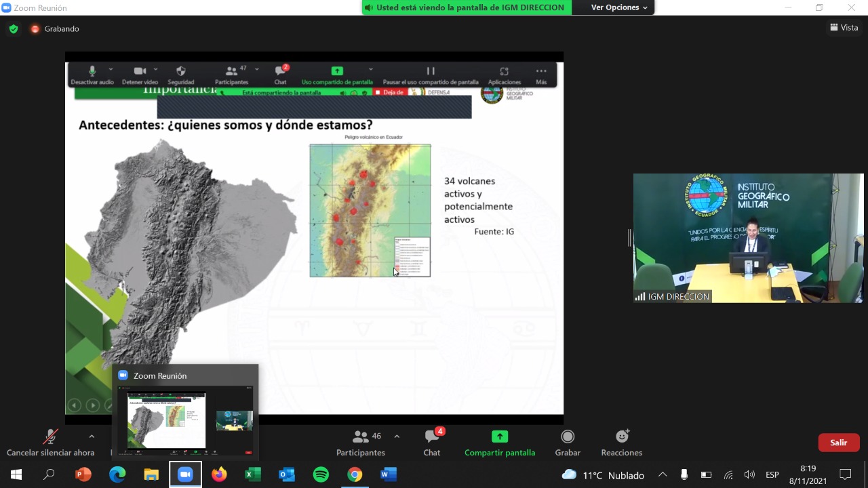
Task: Click the Grabando recording indicator
Action: pos(55,28)
